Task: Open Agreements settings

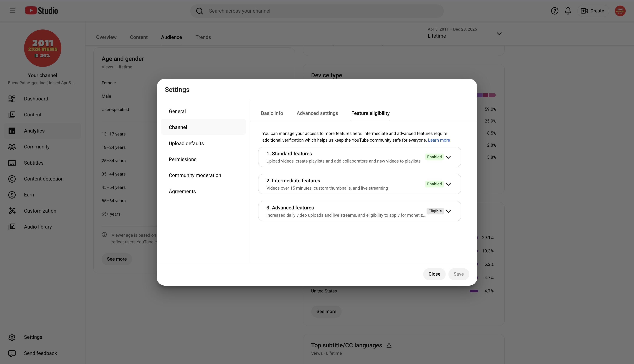Action: coord(203,191)
